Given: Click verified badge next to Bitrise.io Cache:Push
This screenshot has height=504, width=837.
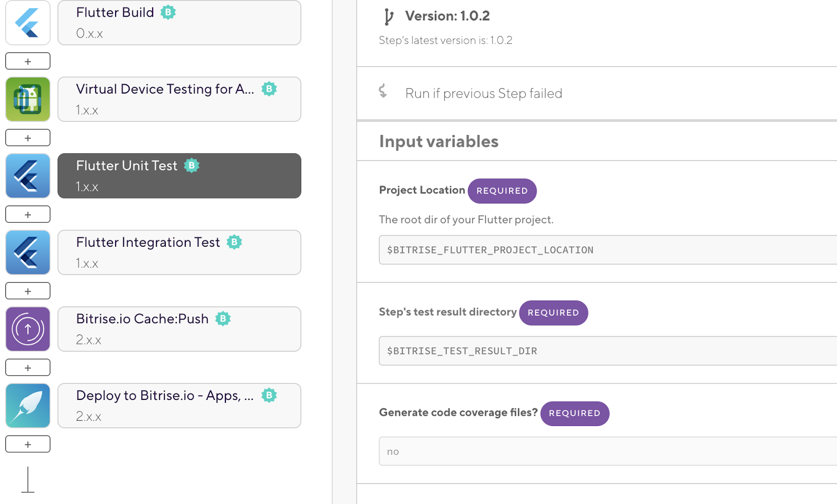Looking at the screenshot, I should [223, 319].
